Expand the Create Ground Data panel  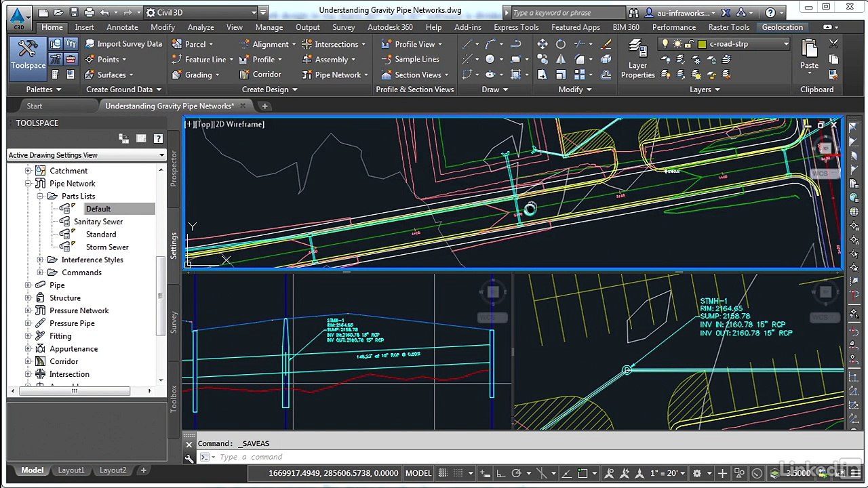click(123, 89)
